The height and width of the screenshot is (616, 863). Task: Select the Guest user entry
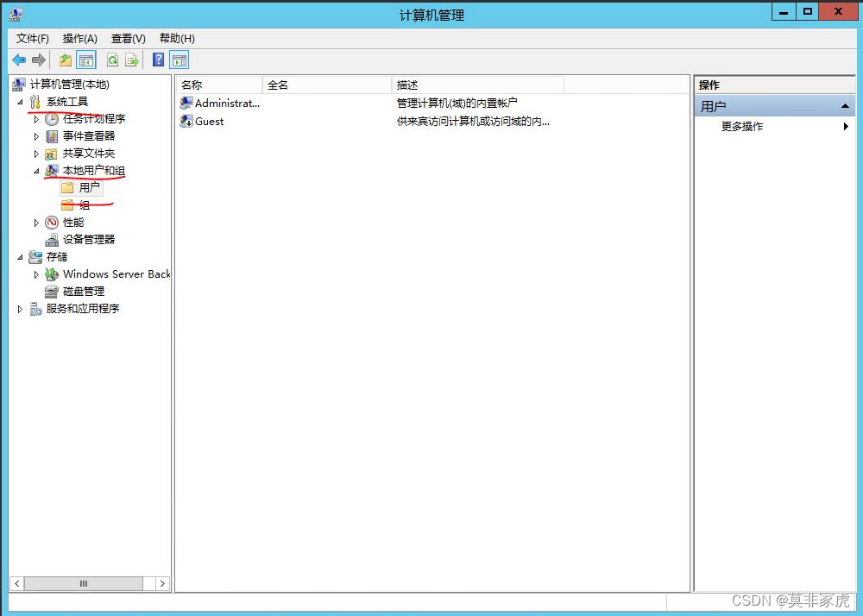pyautogui.click(x=210, y=121)
